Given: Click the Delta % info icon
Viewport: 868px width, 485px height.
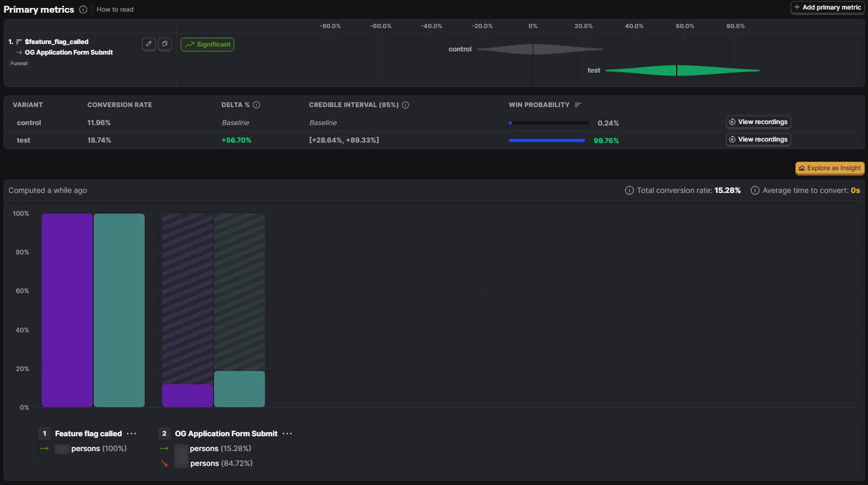Looking at the screenshot, I should 256,105.
